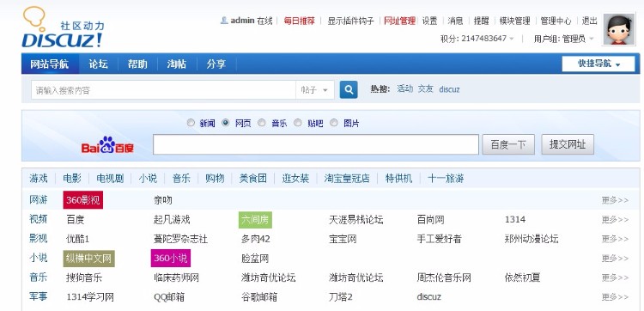Screen dimensions: 644x311
Task: Click 显示插件钩子 link
Action: coord(350,21)
